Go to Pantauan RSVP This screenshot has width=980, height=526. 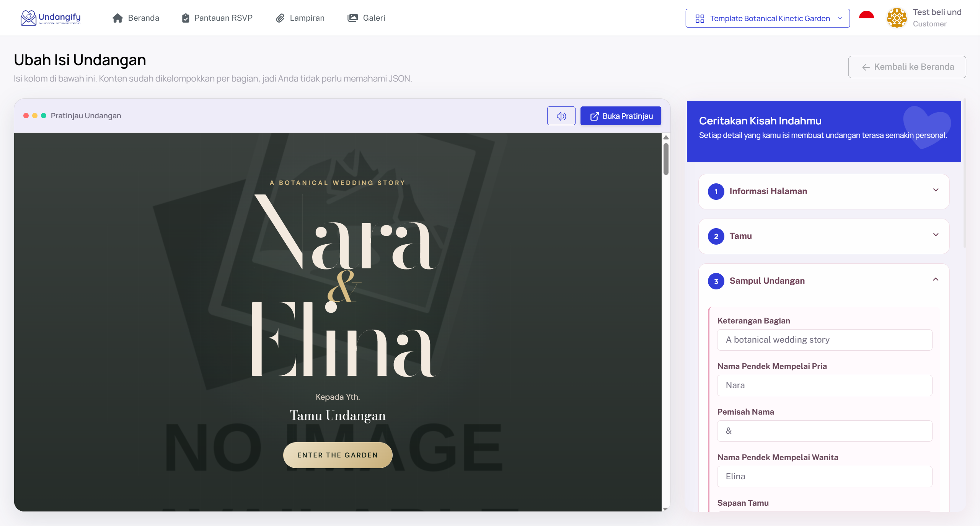tap(217, 18)
